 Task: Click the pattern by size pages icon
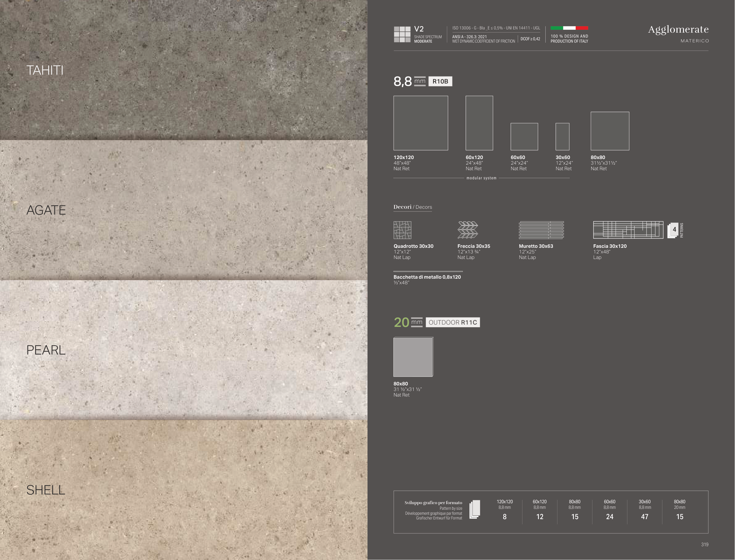click(475, 509)
